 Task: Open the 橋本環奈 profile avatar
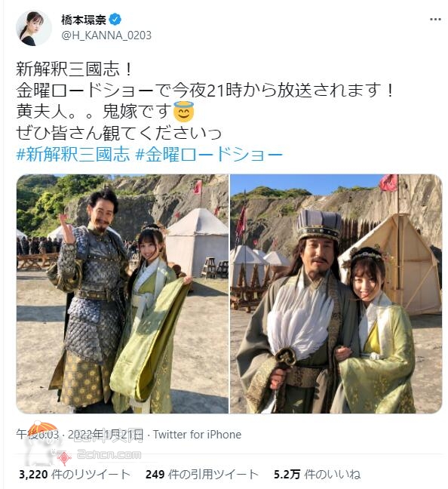click(34, 29)
